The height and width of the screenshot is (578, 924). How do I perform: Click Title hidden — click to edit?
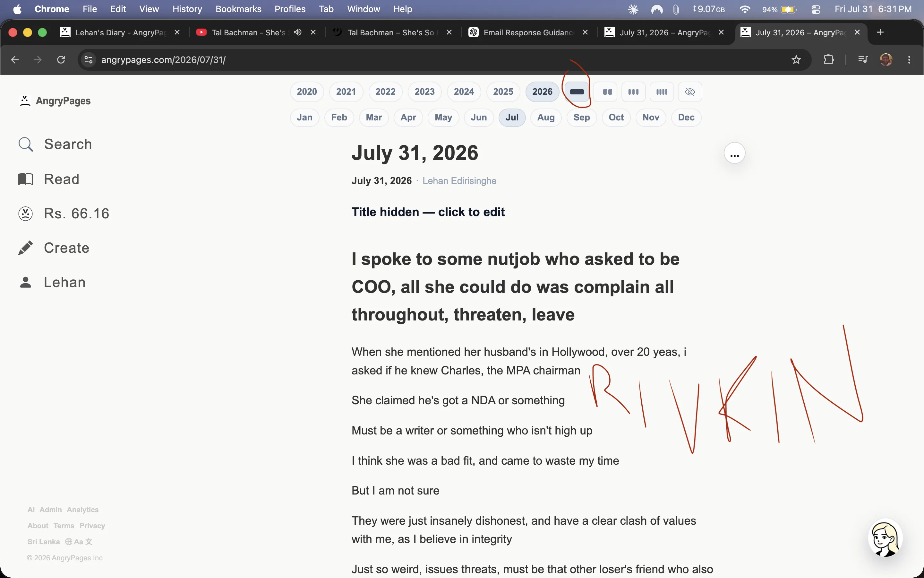[x=428, y=212]
